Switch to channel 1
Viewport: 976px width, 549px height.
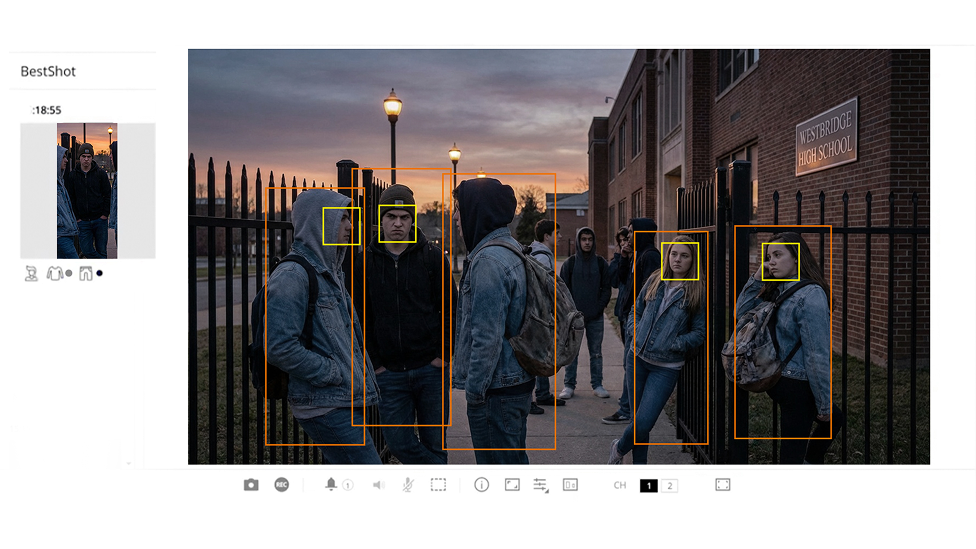(x=649, y=486)
